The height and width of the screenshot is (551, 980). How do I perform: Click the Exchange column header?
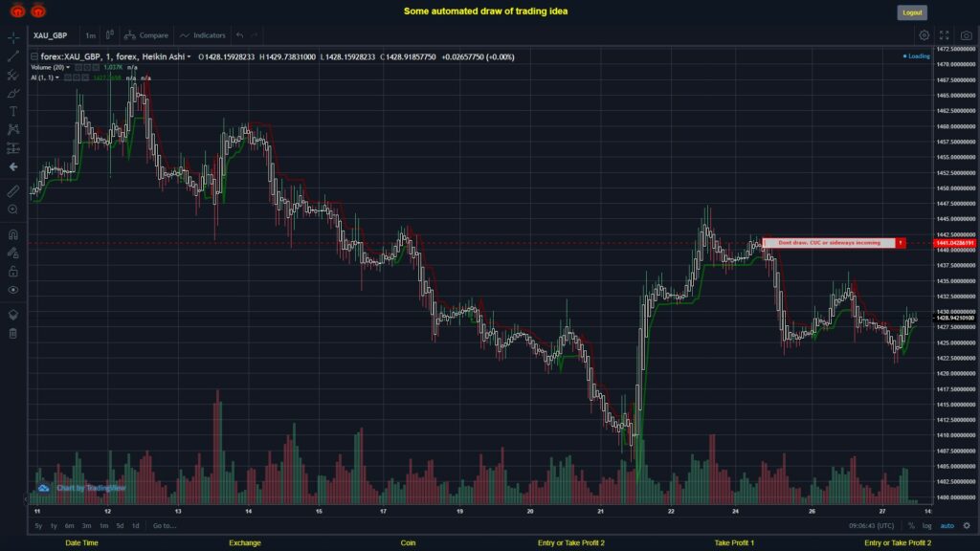(245, 543)
